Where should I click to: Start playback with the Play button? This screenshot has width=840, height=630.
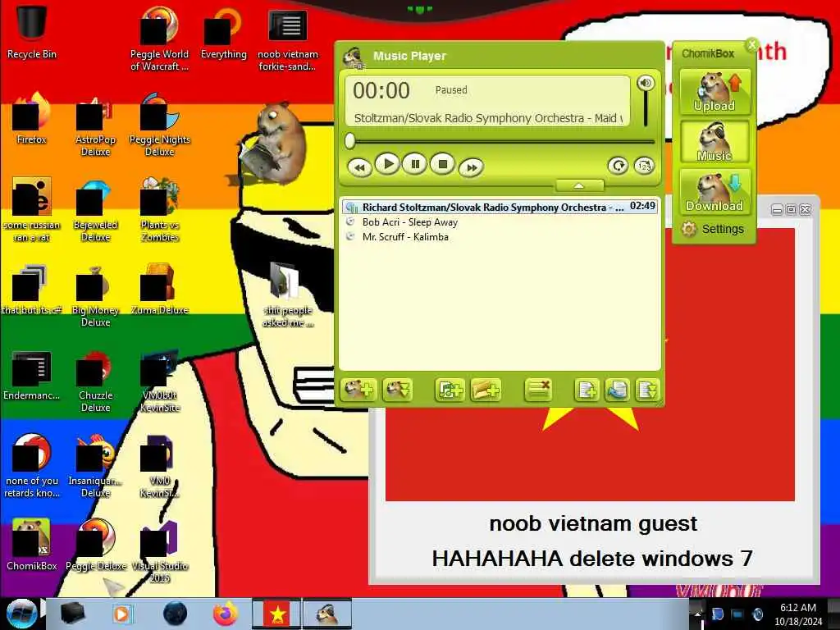click(387, 164)
